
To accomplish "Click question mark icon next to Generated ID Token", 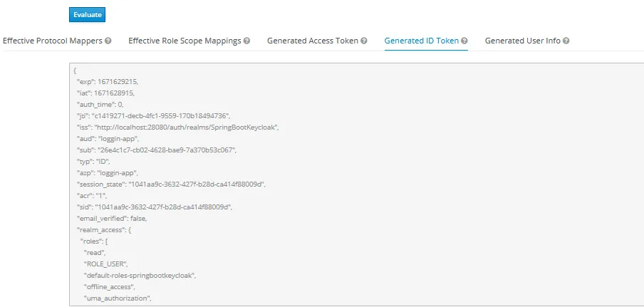I will click(464, 41).
